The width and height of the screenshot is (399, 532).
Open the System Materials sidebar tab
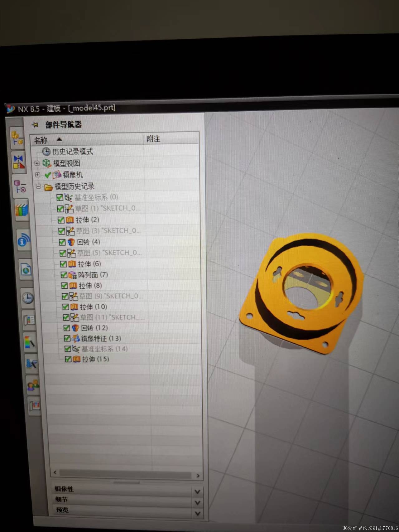click(29, 320)
